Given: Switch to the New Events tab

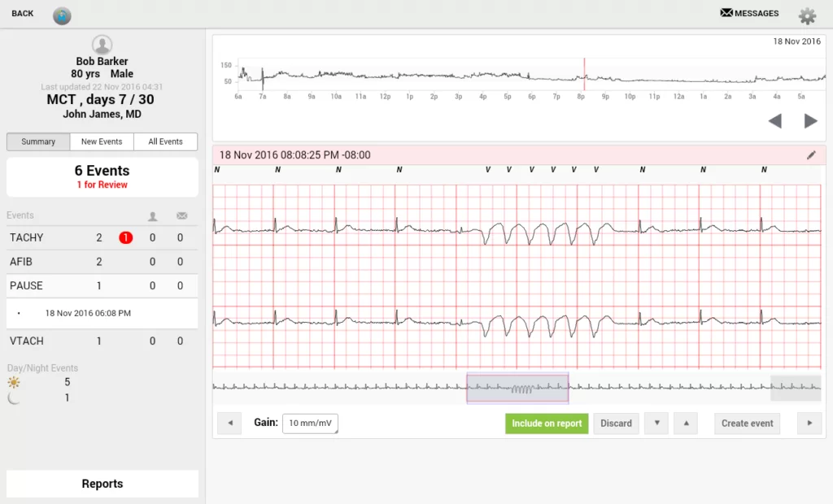Looking at the screenshot, I should (x=102, y=141).
